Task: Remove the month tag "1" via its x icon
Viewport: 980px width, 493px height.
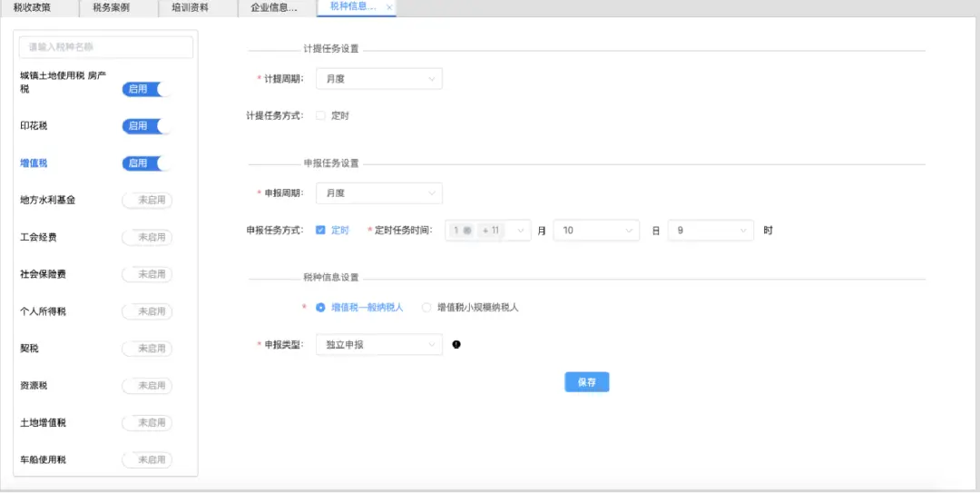Action: point(467,231)
